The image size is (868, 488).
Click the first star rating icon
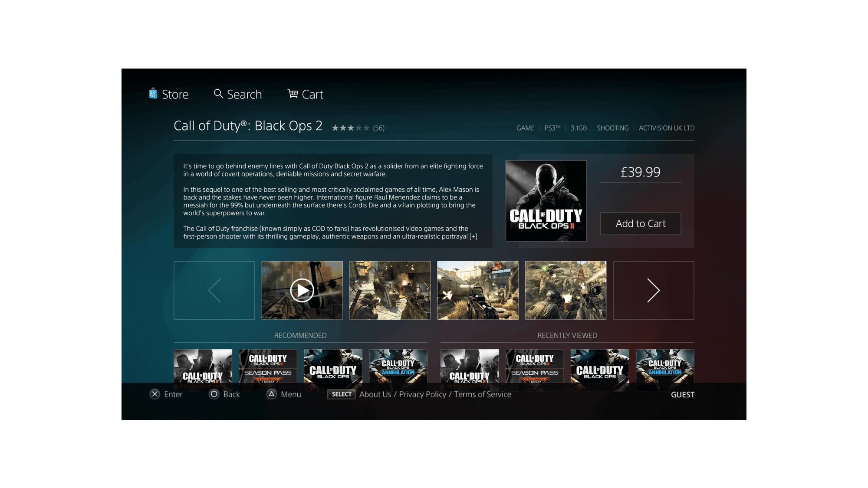335,128
